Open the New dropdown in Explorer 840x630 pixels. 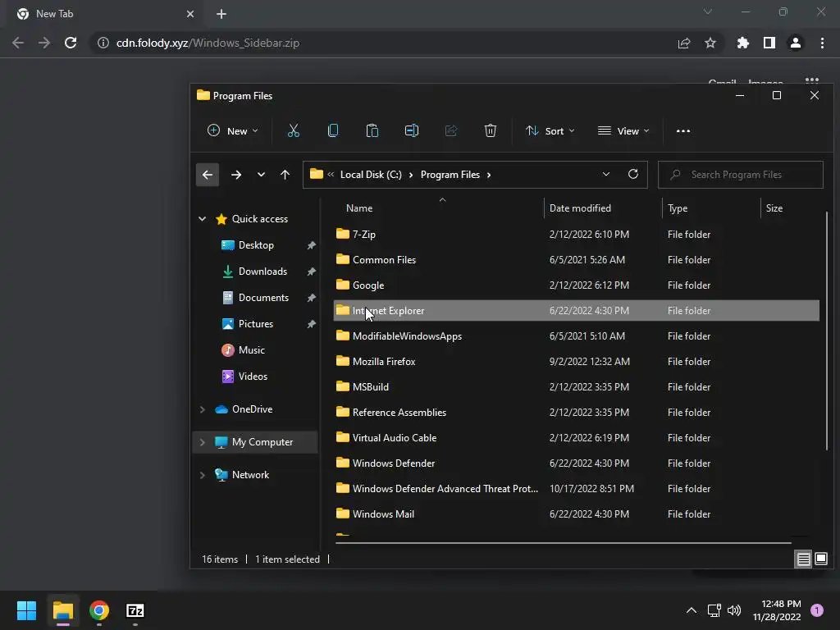tap(232, 130)
